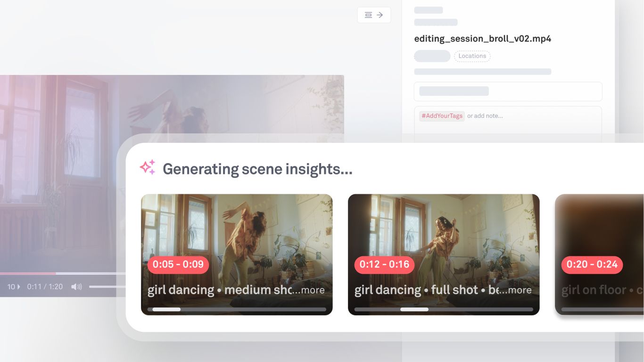Click the 'or add note...' text field
The height and width of the screenshot is (362, 644).
(x=485, y=116)
